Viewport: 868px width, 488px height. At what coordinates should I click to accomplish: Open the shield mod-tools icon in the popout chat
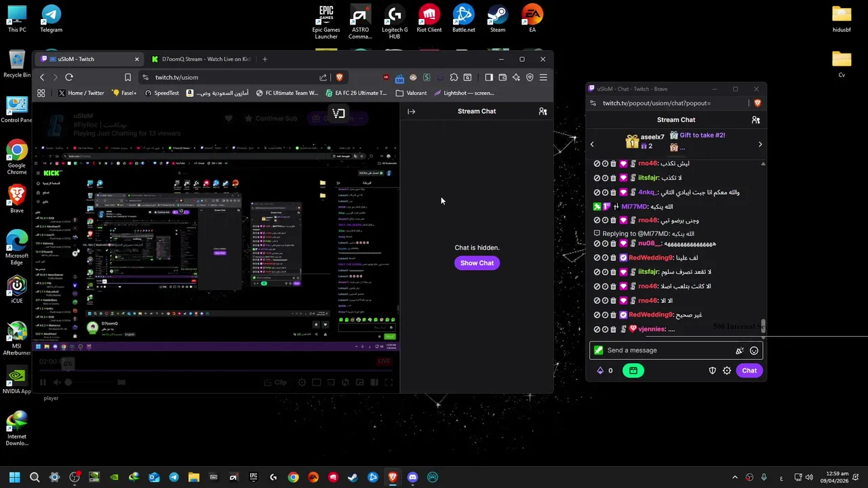(x=712, y=371)
